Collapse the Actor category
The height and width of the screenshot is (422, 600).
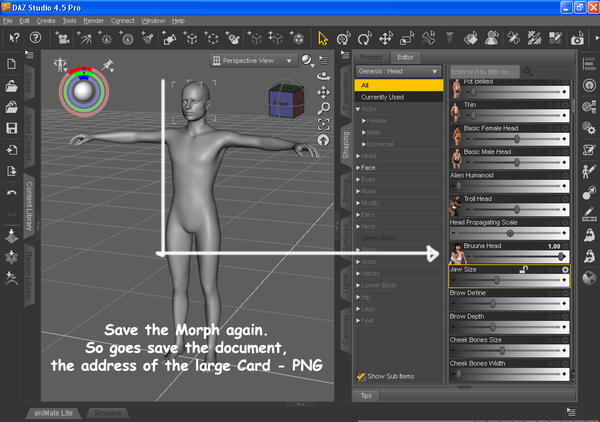pos(358,109)
